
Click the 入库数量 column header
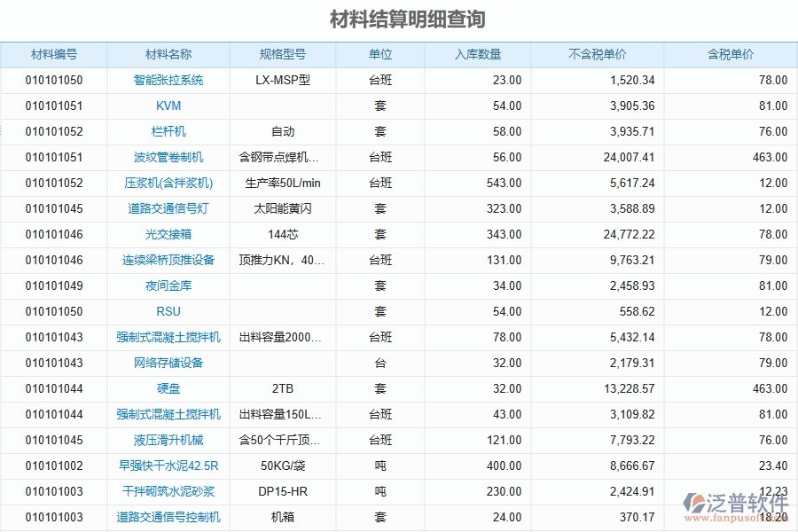[x=476, y=54]
